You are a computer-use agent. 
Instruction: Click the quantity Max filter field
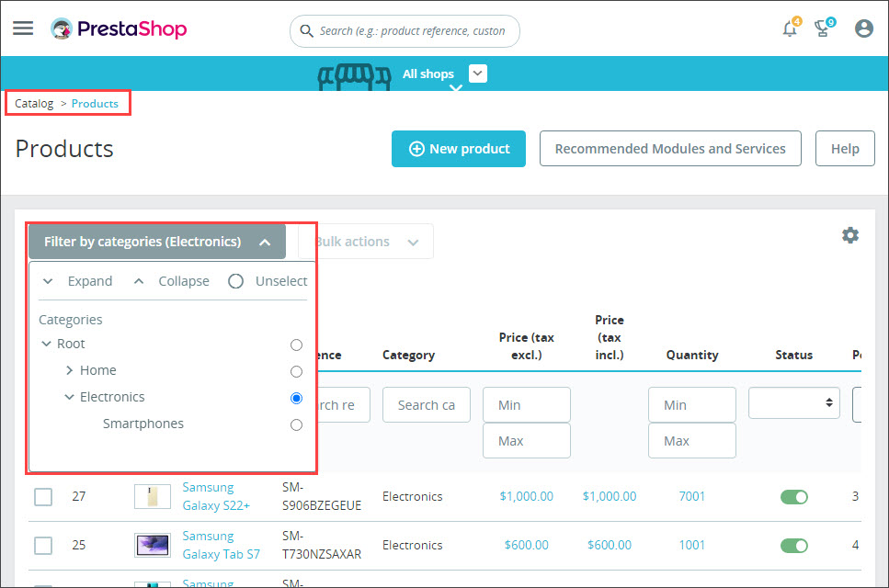pos(692,441)
